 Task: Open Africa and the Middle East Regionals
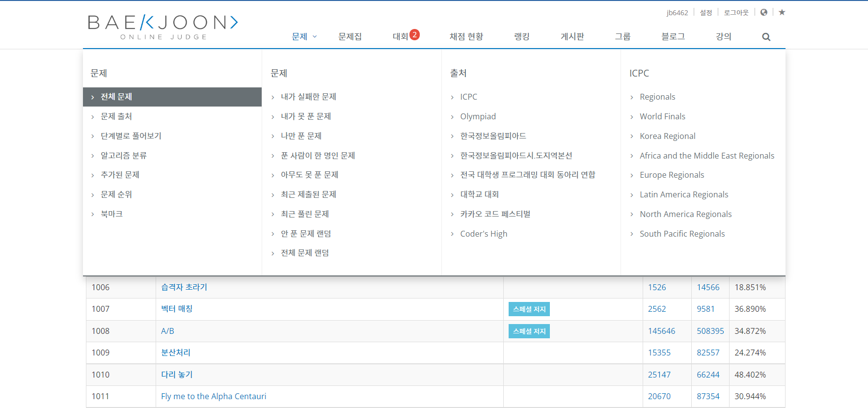(707, 156)
